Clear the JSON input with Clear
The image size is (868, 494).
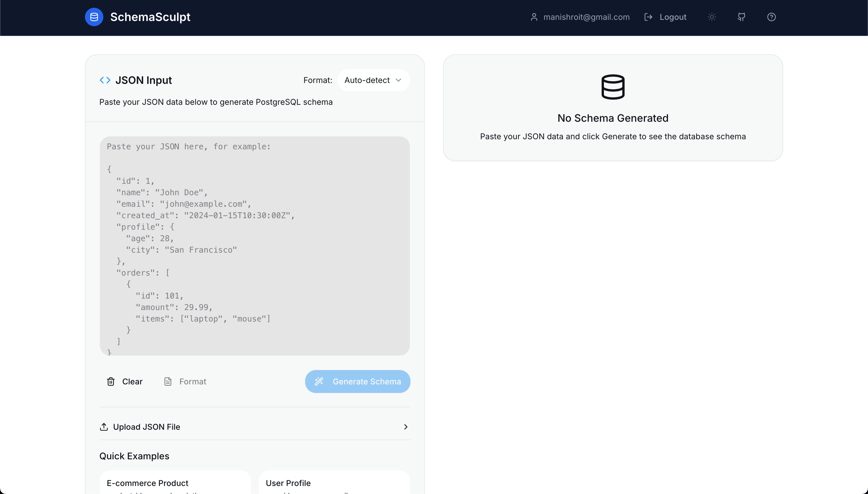[125, 381]
